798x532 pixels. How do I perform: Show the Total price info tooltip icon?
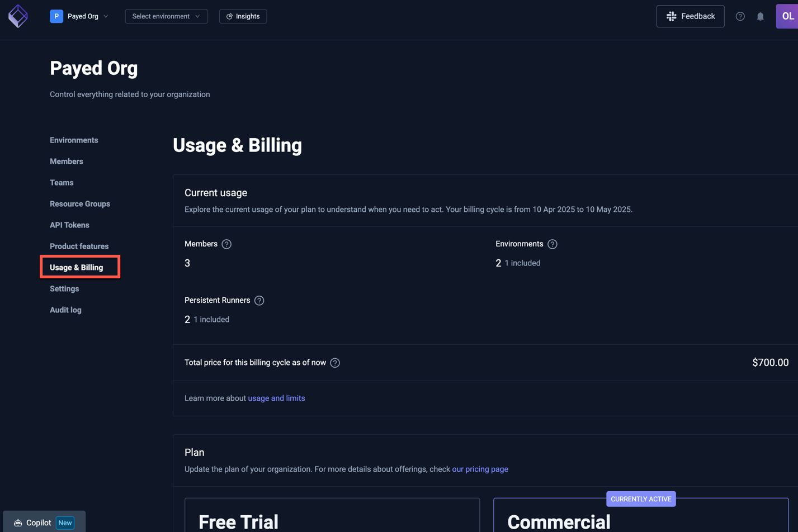pyautogui.click(x=335, y=363)
